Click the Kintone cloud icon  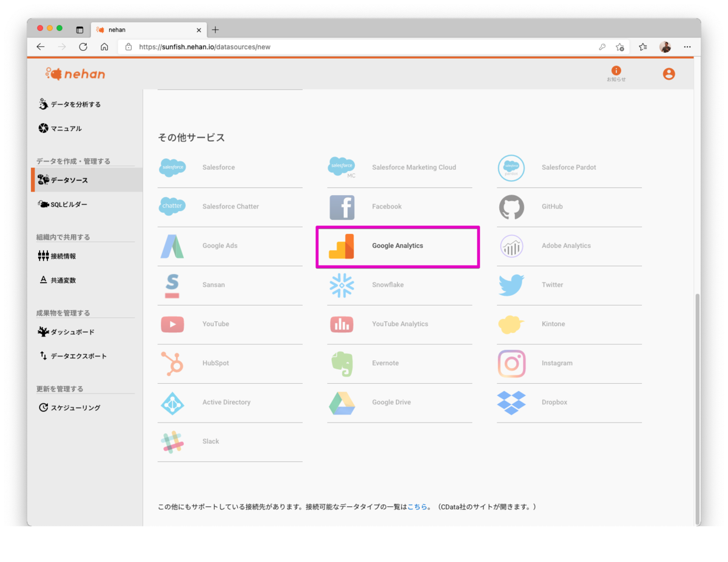(511, 325)
